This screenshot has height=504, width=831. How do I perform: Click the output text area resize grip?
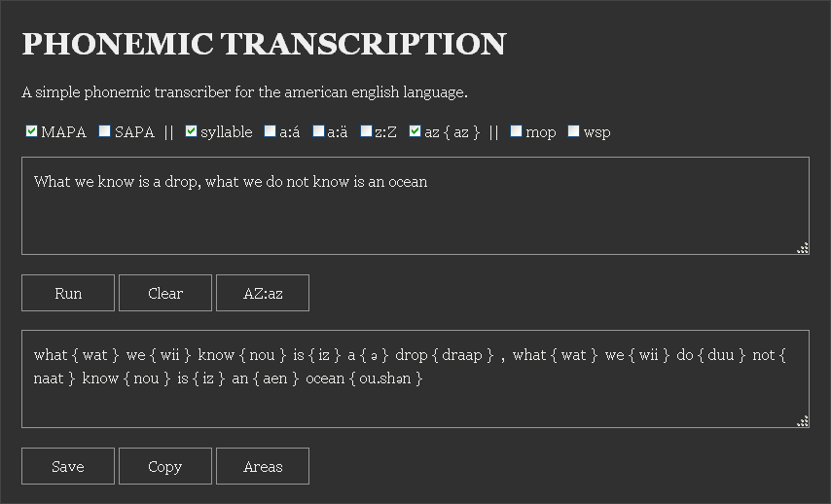pos(803,421)
